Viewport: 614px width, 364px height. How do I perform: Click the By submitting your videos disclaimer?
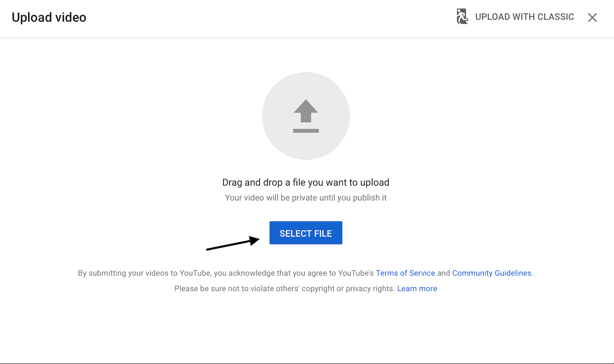pyautogui.click(x=226, y=273)
